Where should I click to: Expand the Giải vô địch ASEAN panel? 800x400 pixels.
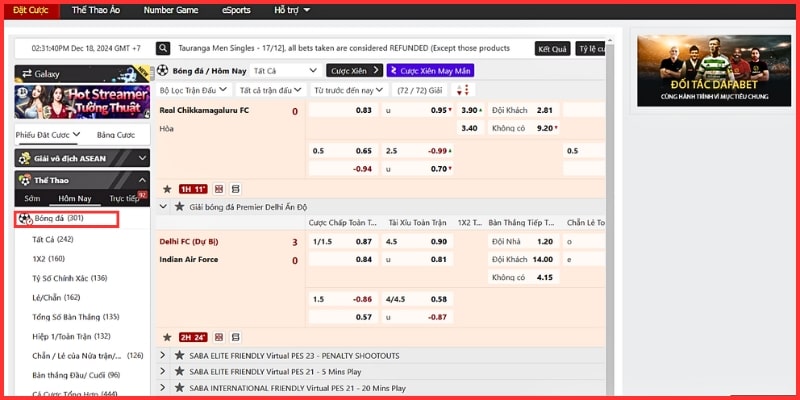click(142, 158)
